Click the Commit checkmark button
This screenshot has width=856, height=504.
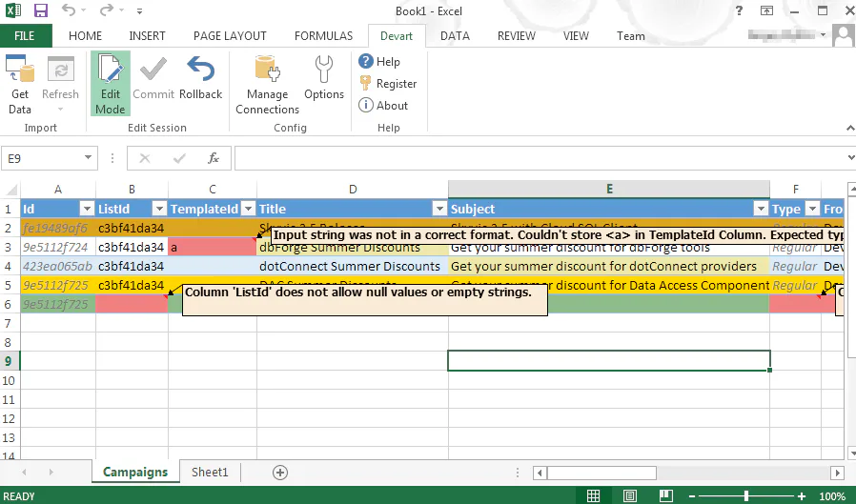(153, 79)
